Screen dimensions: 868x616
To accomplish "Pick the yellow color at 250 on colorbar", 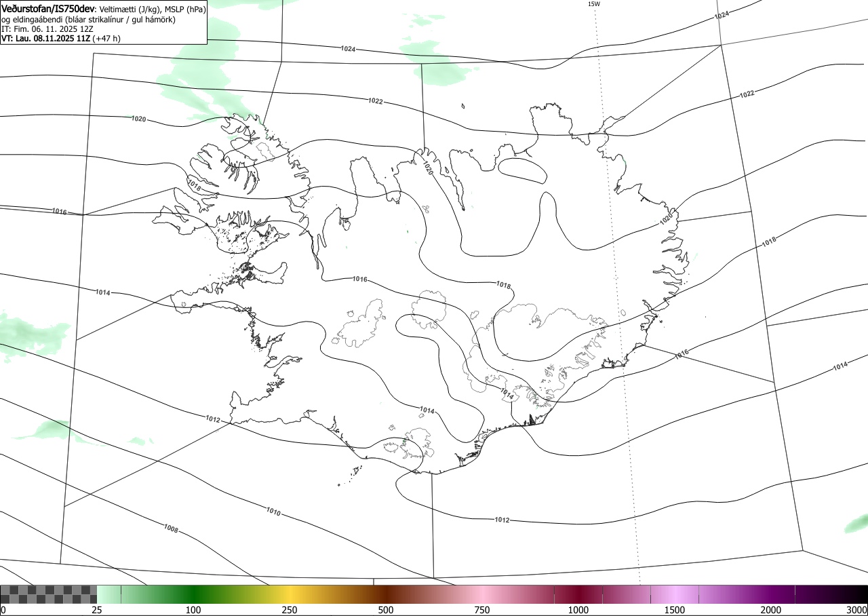I will click(290, 594).
